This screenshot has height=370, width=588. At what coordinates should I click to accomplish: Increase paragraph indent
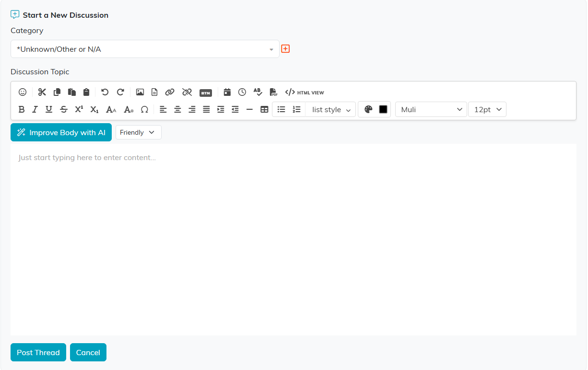(x=221, y=109)
